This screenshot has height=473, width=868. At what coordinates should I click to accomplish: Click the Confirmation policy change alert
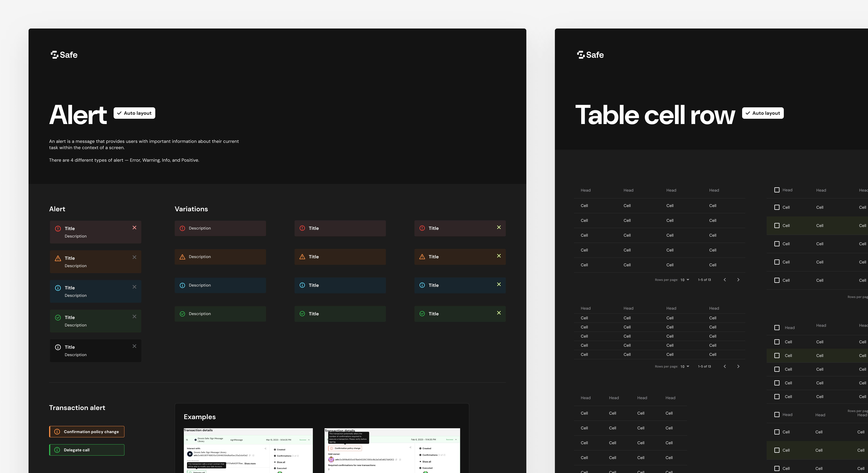[x=87, y=432]
